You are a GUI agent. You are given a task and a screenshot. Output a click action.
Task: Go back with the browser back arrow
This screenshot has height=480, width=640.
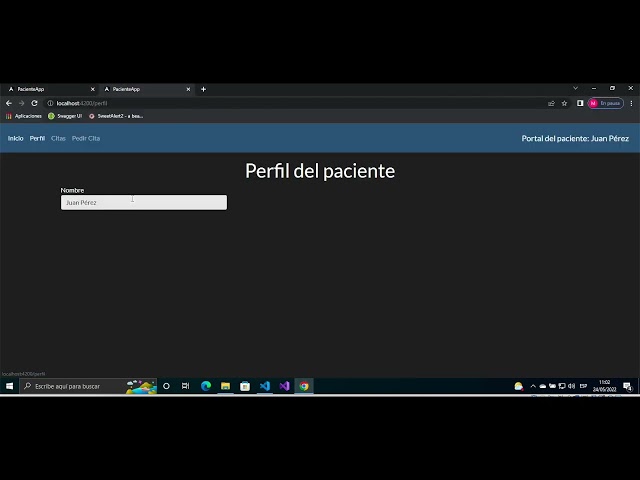click(x=9, y=103)
